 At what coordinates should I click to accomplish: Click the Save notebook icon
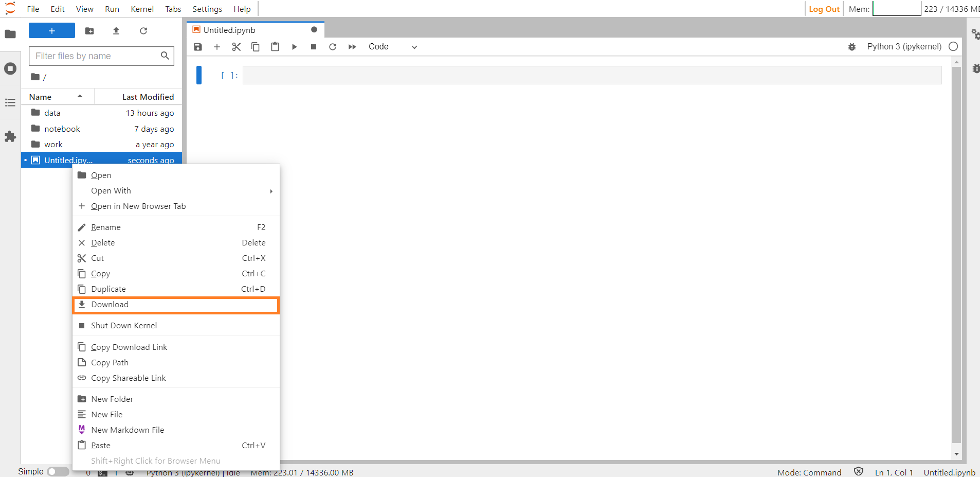click(x=198, y=47)
